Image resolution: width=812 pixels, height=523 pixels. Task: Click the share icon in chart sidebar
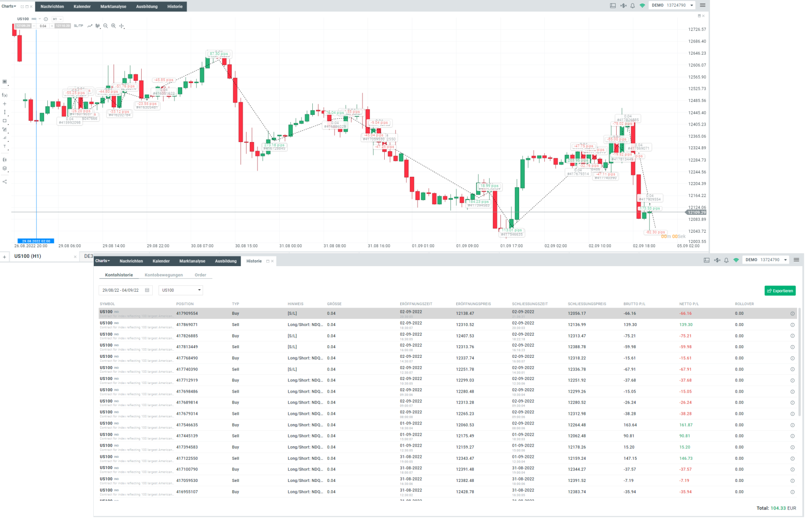coord(5,182)
